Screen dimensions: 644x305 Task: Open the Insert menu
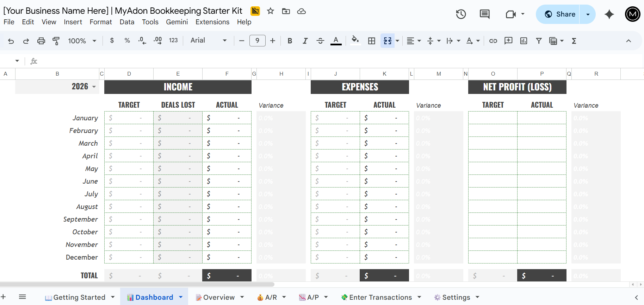(73, 22)
